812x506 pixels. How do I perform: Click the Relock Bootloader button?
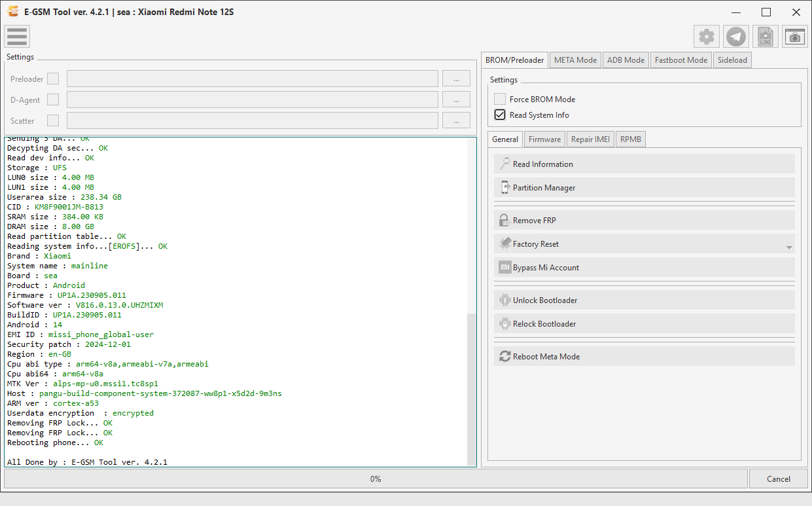[x=644, y=323]
